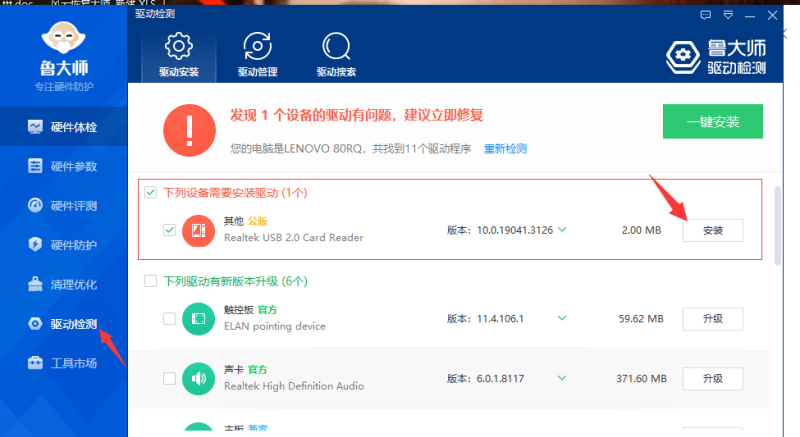Open 硬件防护 in the sidebar

coord(63,245)
